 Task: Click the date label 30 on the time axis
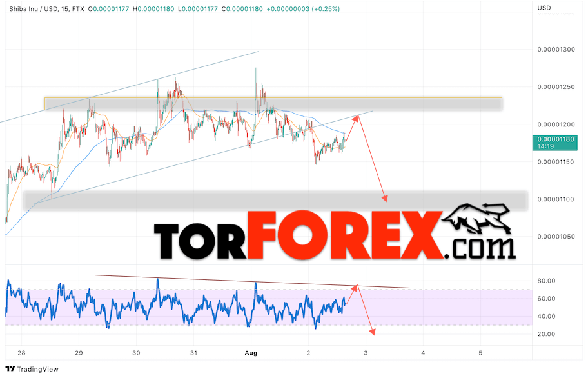click(136, 353)
